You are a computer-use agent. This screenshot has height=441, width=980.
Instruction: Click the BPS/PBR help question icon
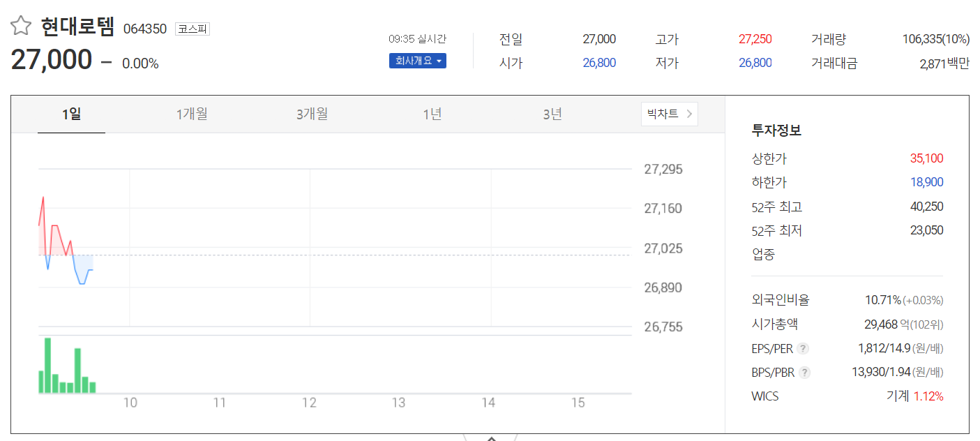(x=805, y=372)
